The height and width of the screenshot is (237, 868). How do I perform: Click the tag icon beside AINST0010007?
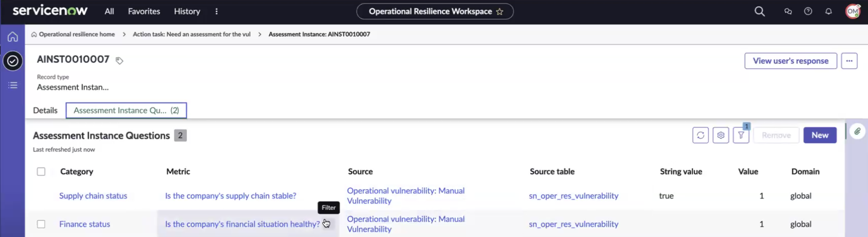click(119, 61)
